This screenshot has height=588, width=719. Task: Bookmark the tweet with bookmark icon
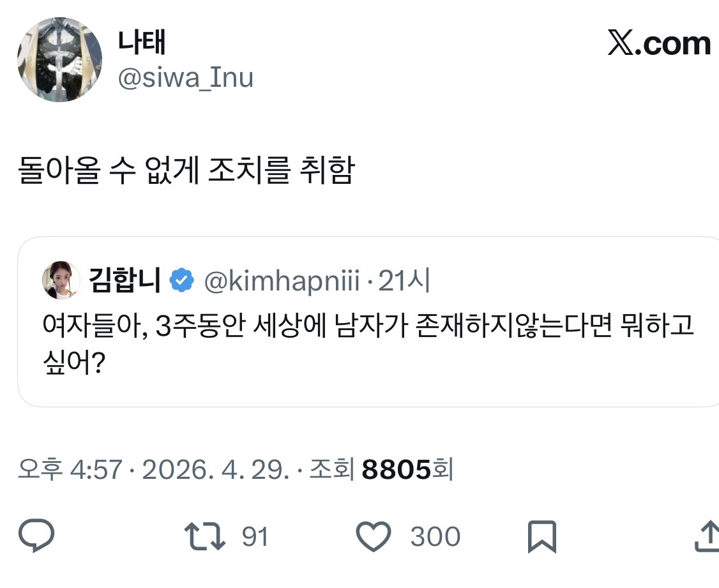click(542, 536)
